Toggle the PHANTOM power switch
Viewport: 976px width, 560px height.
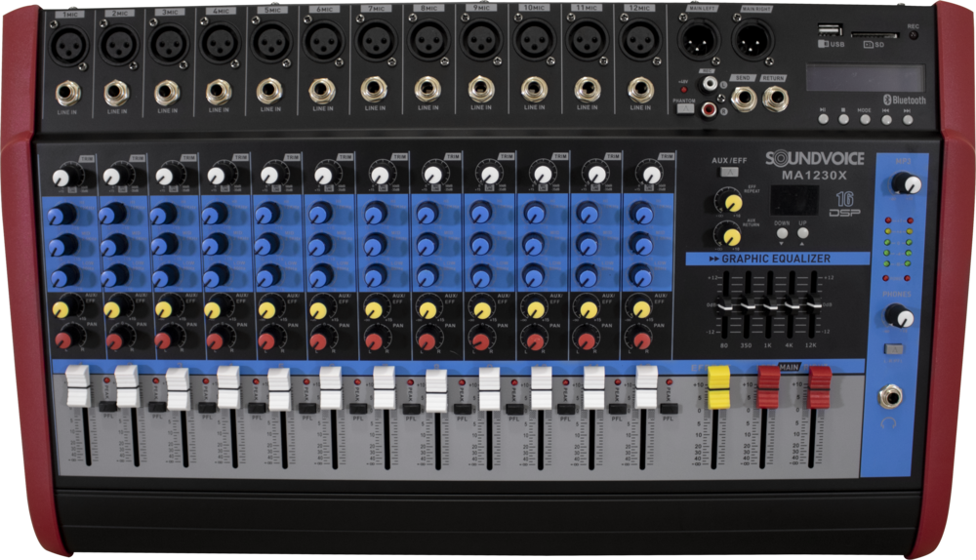(685, 109)
